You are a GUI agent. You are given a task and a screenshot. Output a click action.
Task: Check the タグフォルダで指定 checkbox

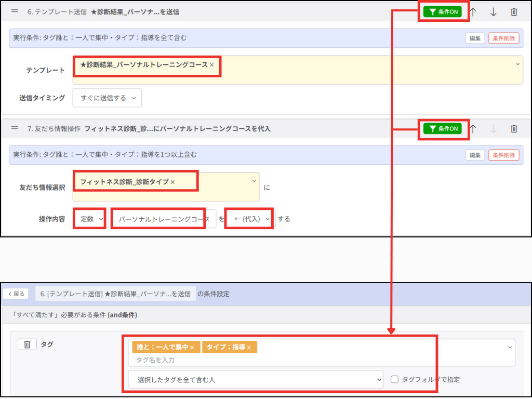[395, 380]
